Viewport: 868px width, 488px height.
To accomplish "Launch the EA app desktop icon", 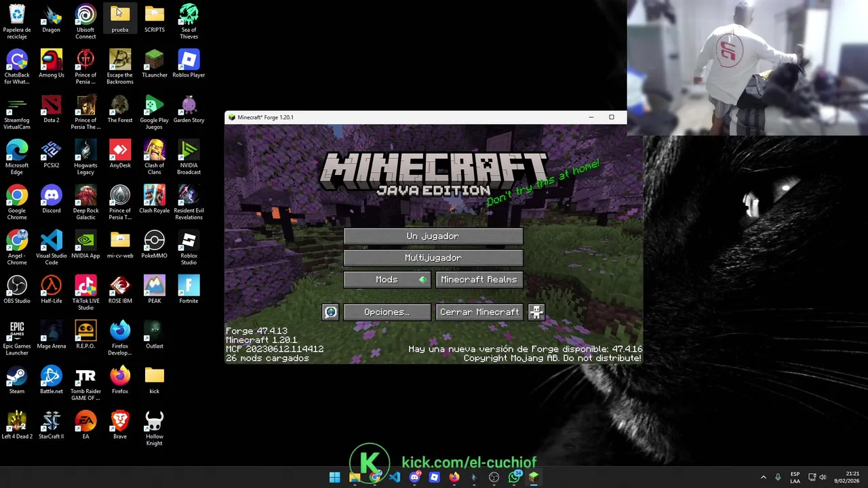I will point(85,426).
